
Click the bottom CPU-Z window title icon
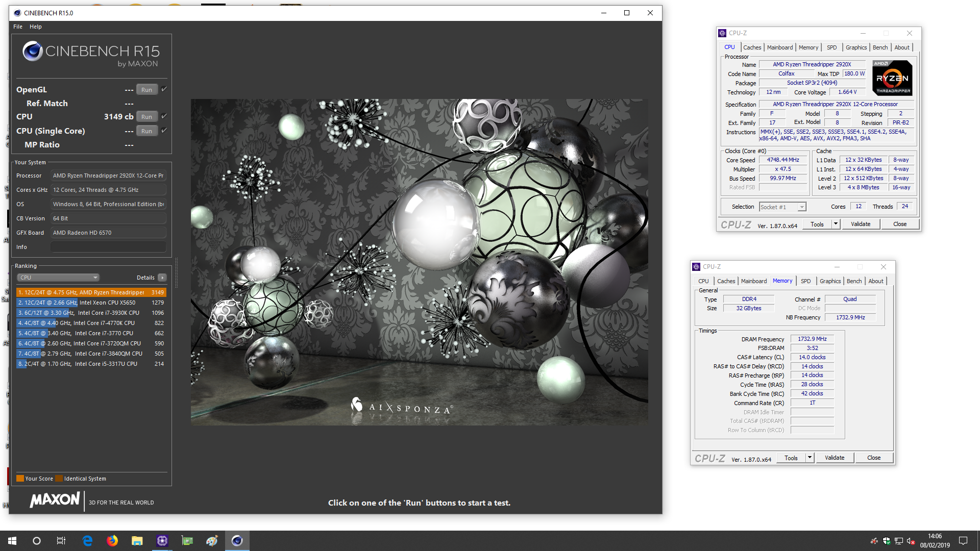tap(696, 267)
